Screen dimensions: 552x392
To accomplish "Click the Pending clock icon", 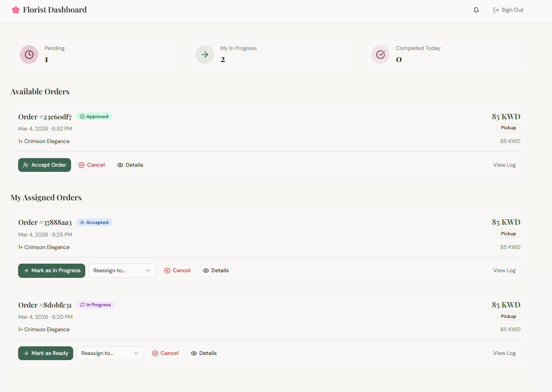I will point(29,55).
